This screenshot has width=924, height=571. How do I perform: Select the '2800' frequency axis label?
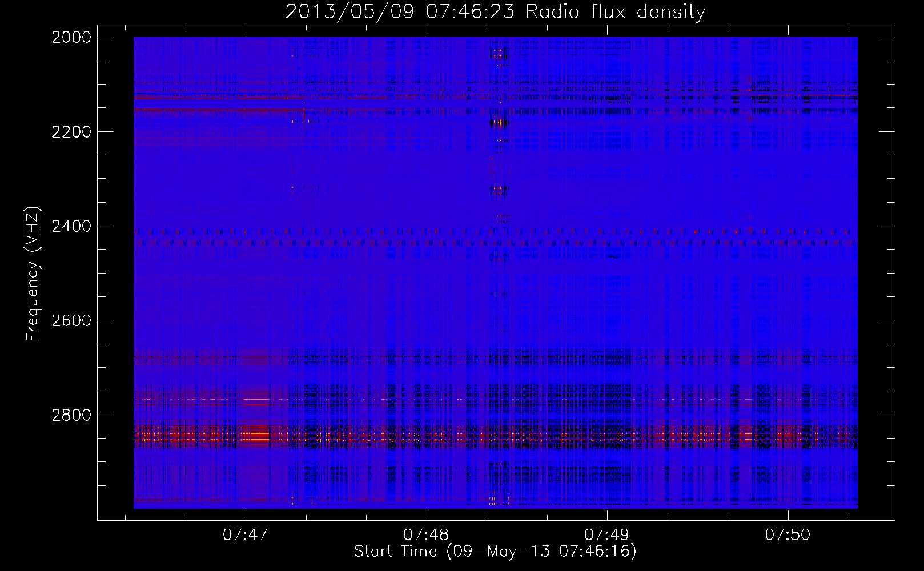coord(71,415)
